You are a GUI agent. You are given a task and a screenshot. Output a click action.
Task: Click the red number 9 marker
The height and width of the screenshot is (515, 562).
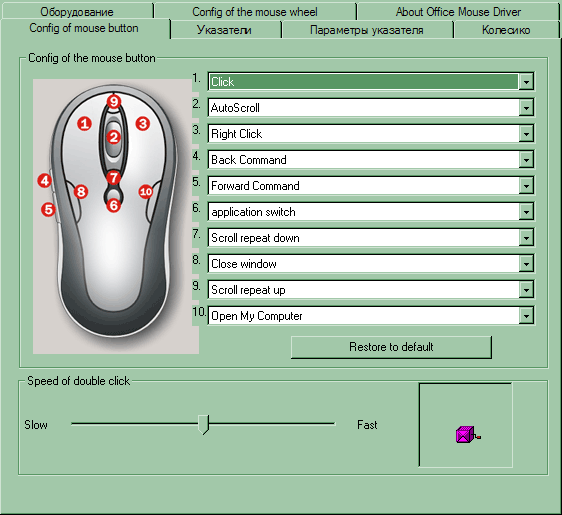point(114,102)
